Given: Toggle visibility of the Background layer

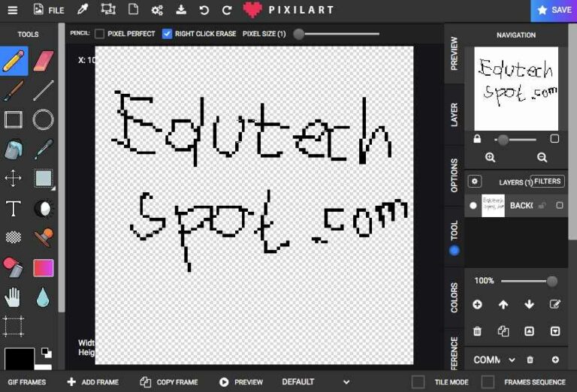Looking at the screenshot, I should click(x=473, y=206).
